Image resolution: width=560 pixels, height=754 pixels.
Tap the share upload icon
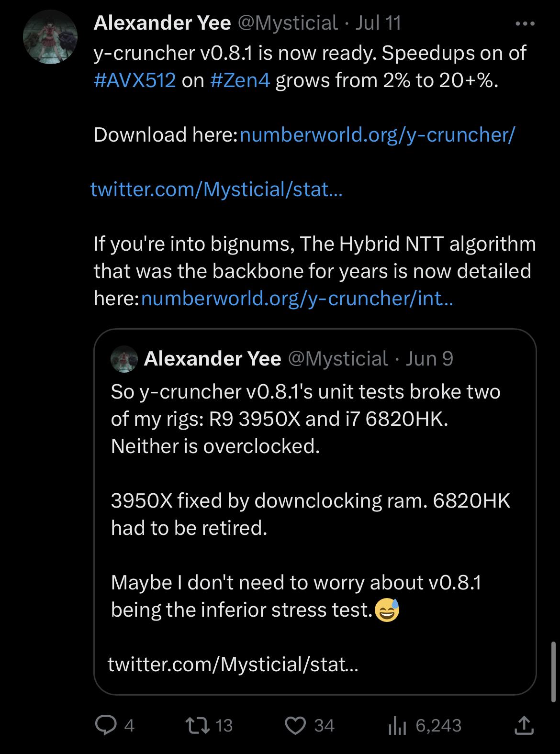[x=524, y=725]
